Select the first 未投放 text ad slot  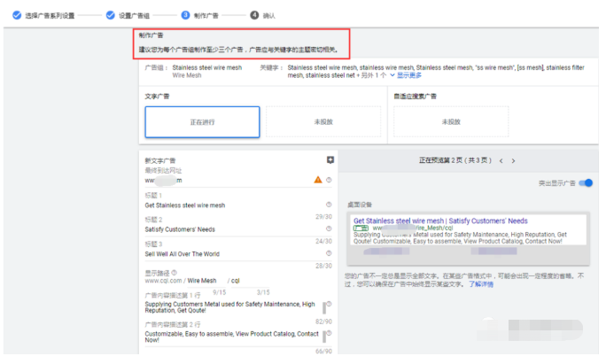pyautogui.click(x=323, y=121)
